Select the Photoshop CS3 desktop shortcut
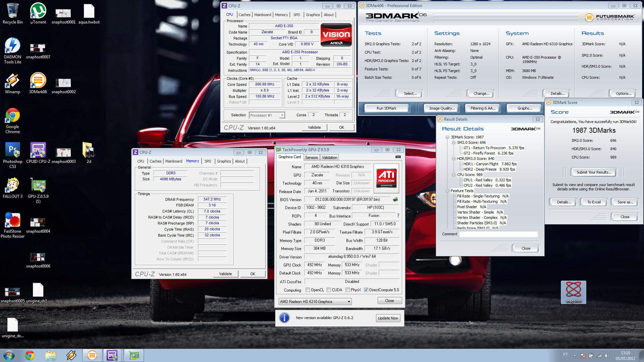644x362 pixels. [12, 155]
